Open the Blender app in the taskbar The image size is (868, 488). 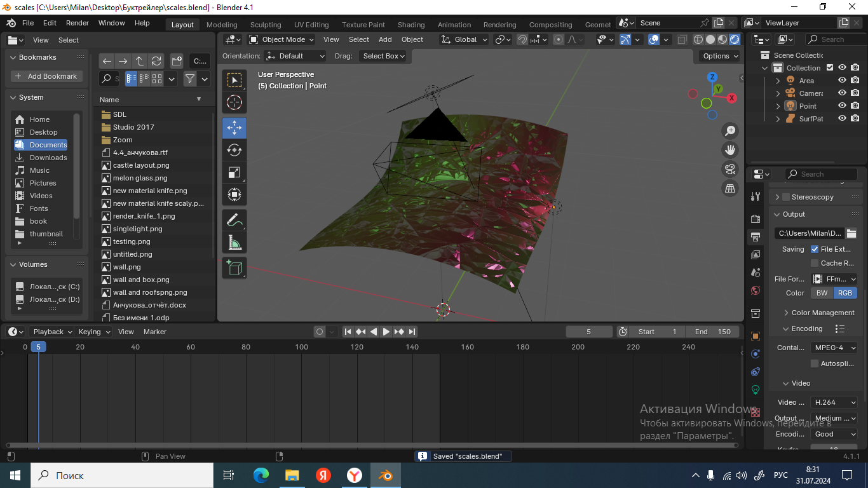tap(385, 475)
